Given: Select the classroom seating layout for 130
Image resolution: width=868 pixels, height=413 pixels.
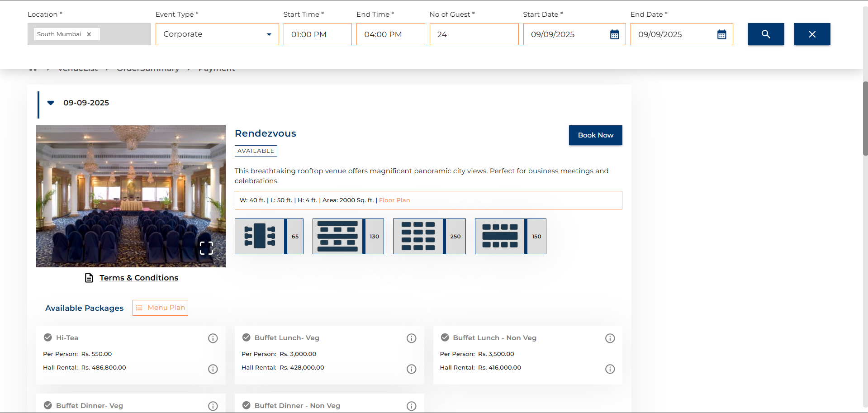Looking at the screenshot, I should coord(348,236).
